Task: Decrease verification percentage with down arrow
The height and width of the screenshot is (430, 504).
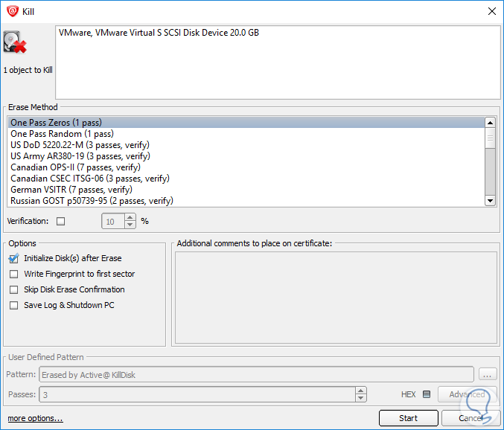Action: [130, 225]
